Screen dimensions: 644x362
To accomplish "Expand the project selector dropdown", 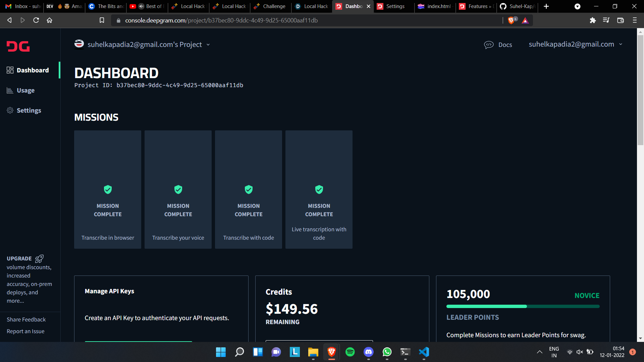I will 208,45.
